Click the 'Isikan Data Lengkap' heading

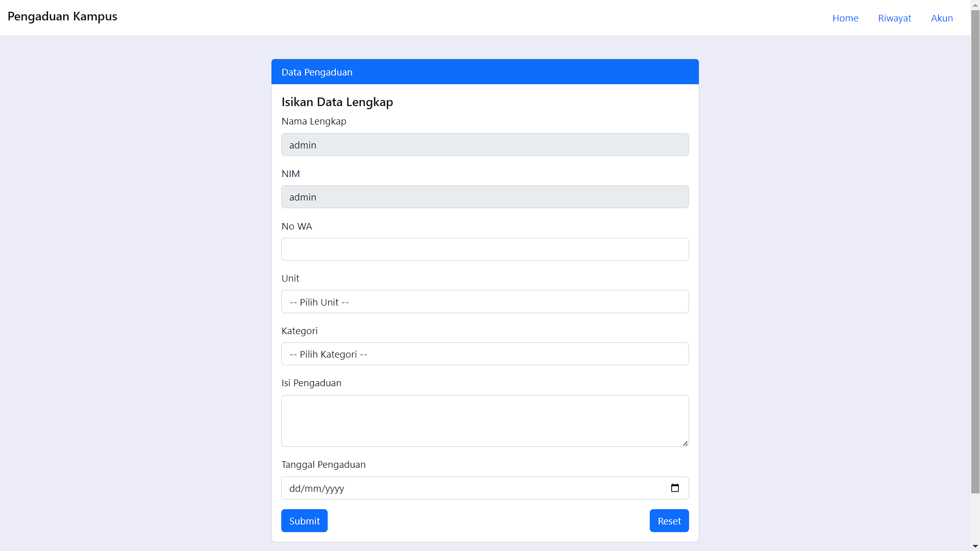coord(337,102)
